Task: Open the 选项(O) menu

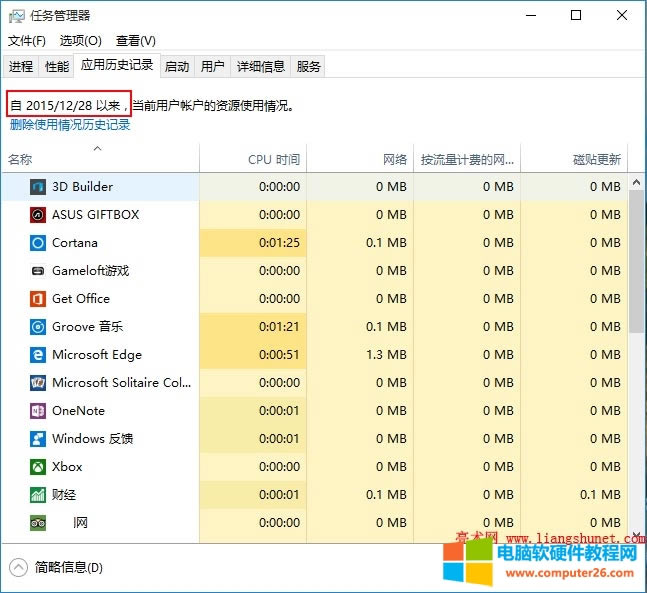Action: [x=80, y=41]
